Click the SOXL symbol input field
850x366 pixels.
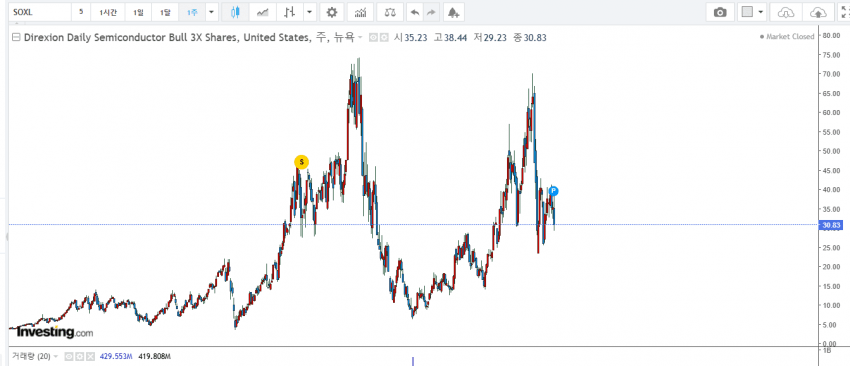40,12
